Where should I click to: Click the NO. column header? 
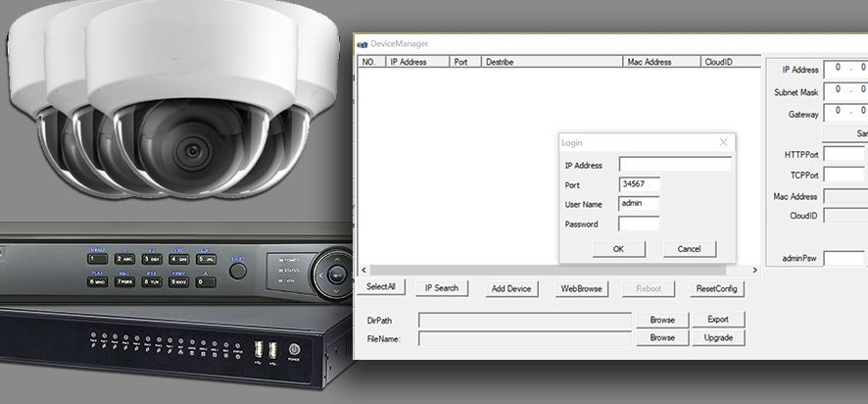pos(371,62)
